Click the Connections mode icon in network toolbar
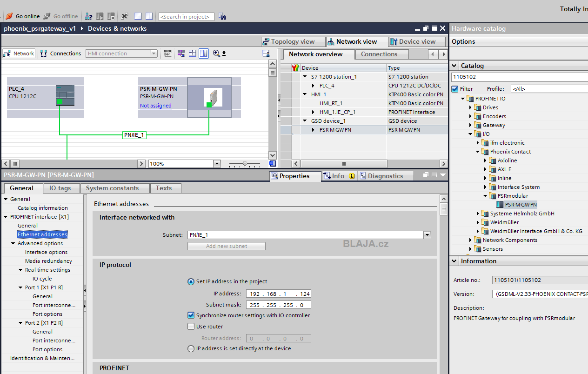Screen dimensions: 588x374 [x=44, y=53]
